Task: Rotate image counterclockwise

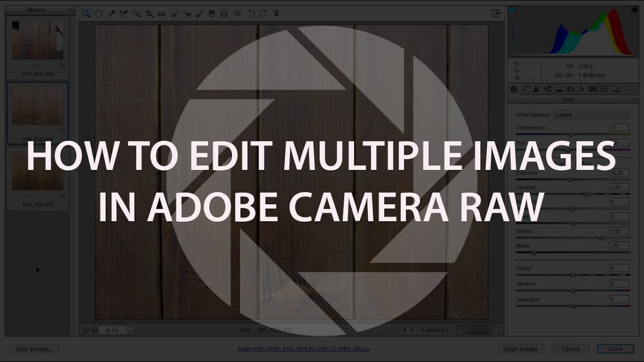Action: pos(251,14)
